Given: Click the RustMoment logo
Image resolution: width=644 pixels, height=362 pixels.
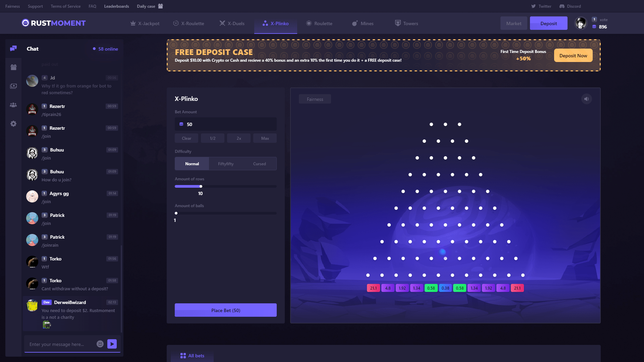Looking at the screenshot, I should click(54, 23).
